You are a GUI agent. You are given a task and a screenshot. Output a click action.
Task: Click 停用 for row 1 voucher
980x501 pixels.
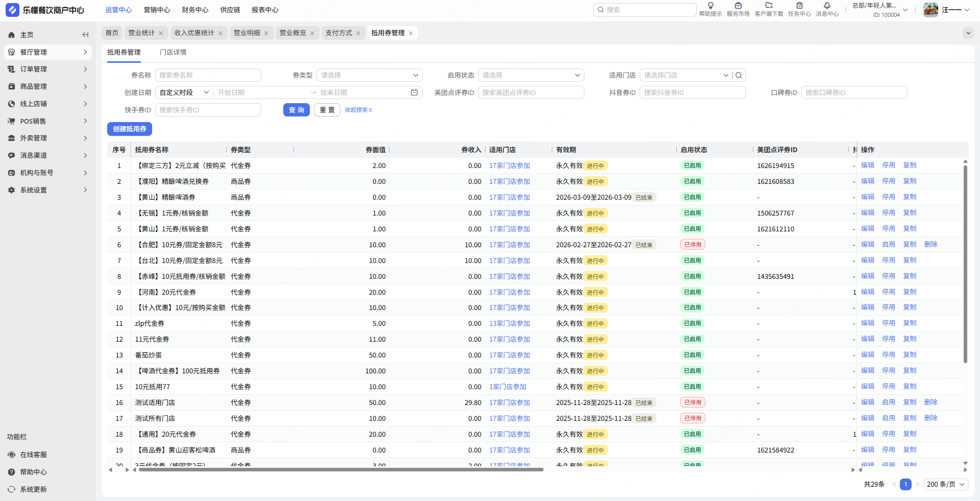[889, 165]
